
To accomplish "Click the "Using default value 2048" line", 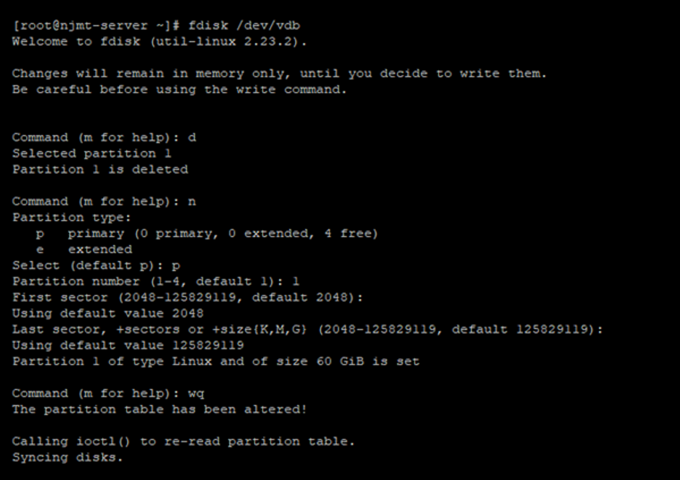I will [108, 313].
